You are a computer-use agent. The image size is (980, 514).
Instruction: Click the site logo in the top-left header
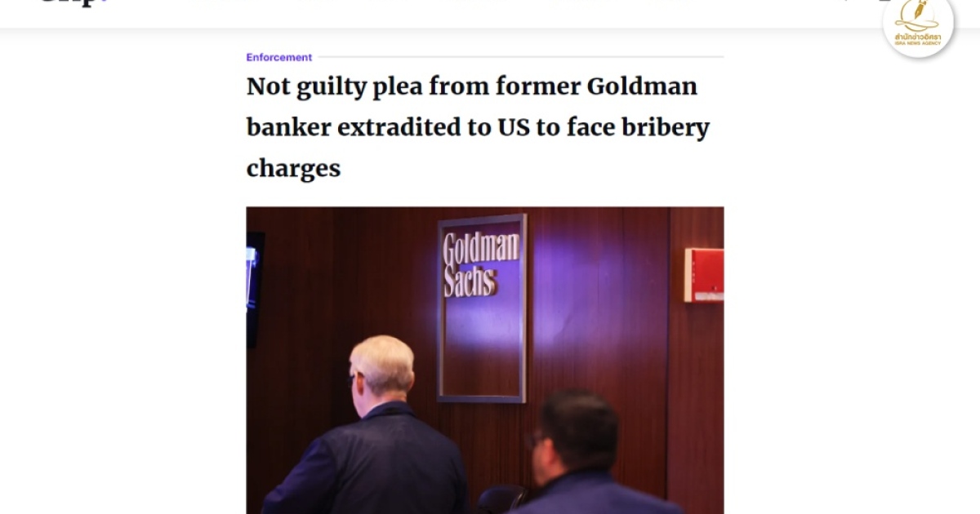point(73,4)
